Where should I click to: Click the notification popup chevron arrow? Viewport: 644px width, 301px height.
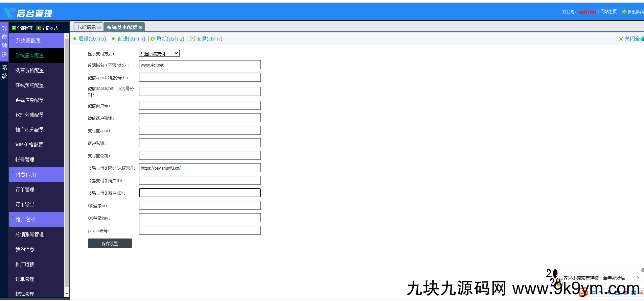click(638, 278)
